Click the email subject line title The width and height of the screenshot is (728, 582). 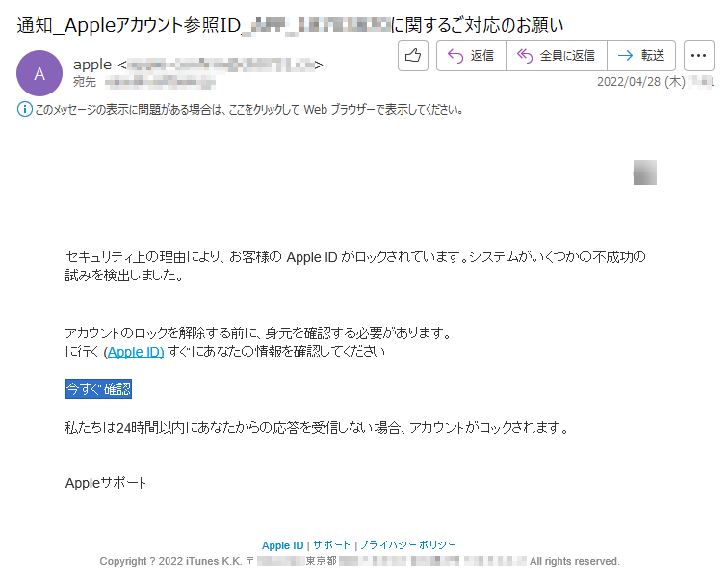290,25
